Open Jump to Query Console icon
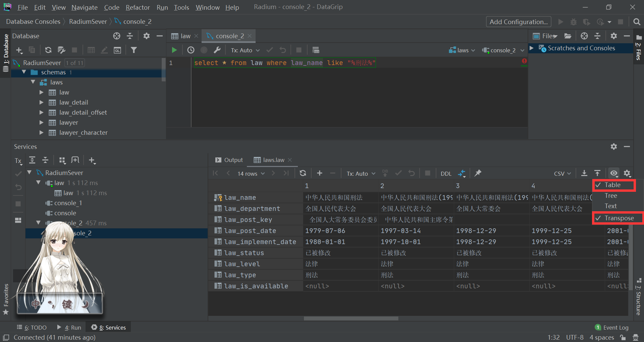Viewport: 644px width, 342px height. pos(117,50)
